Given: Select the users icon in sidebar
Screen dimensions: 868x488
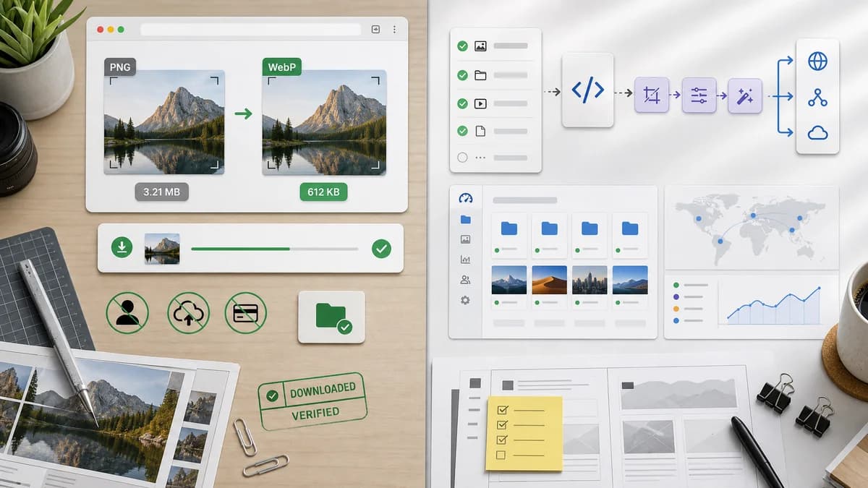Looking at the screenshot, I should 465,280.
